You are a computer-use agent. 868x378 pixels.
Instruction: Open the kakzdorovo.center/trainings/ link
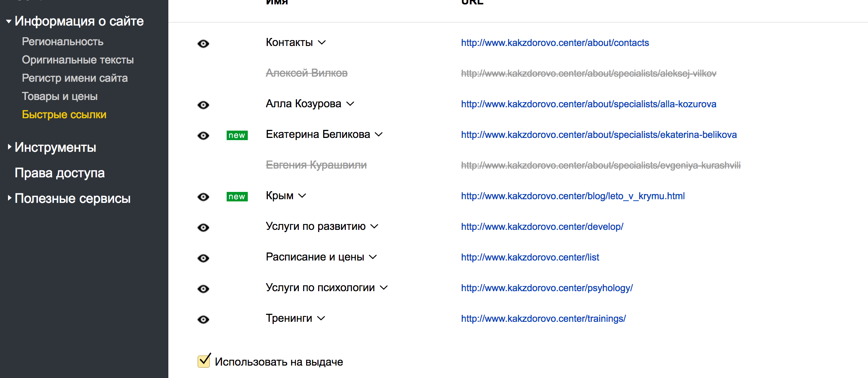(x=543, y=319)
